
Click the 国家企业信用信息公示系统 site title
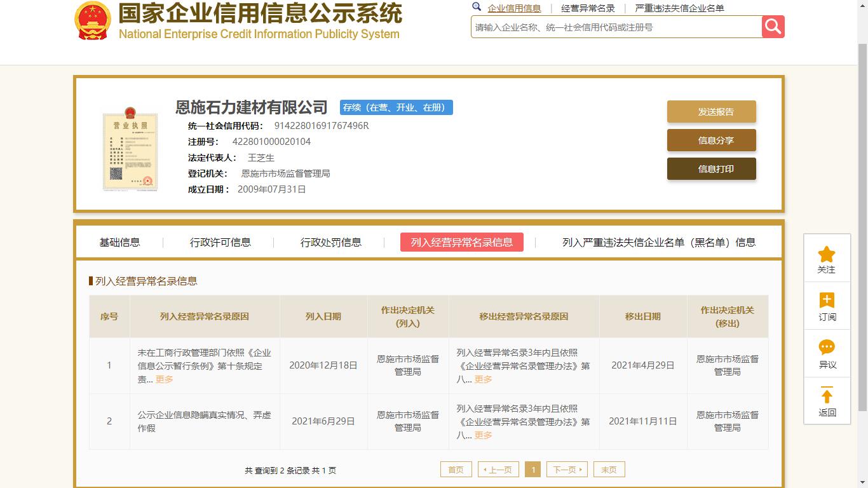coord(260,12)
